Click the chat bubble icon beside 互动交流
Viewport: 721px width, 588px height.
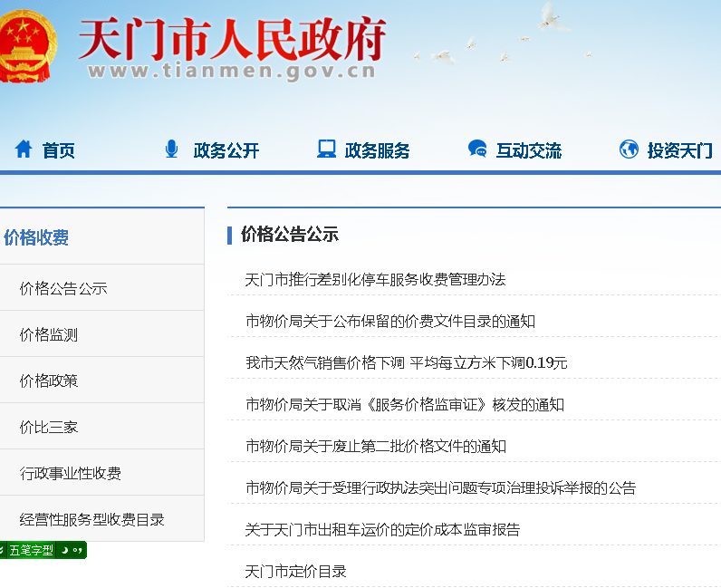point(476,149)
